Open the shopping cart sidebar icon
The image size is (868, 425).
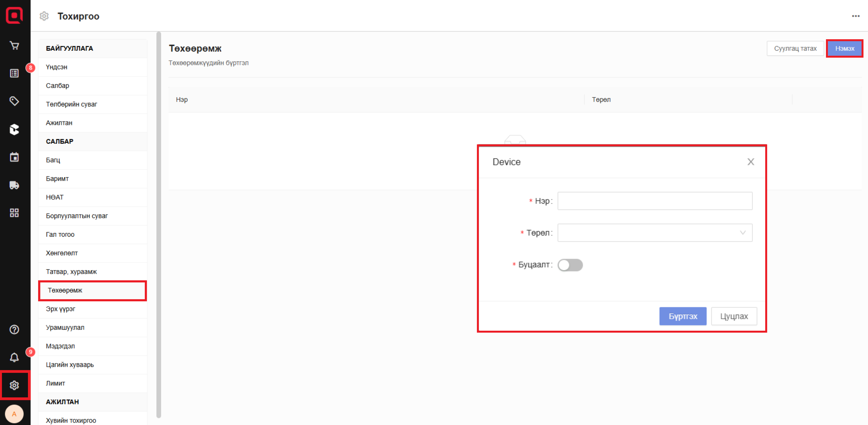point(14,46)
